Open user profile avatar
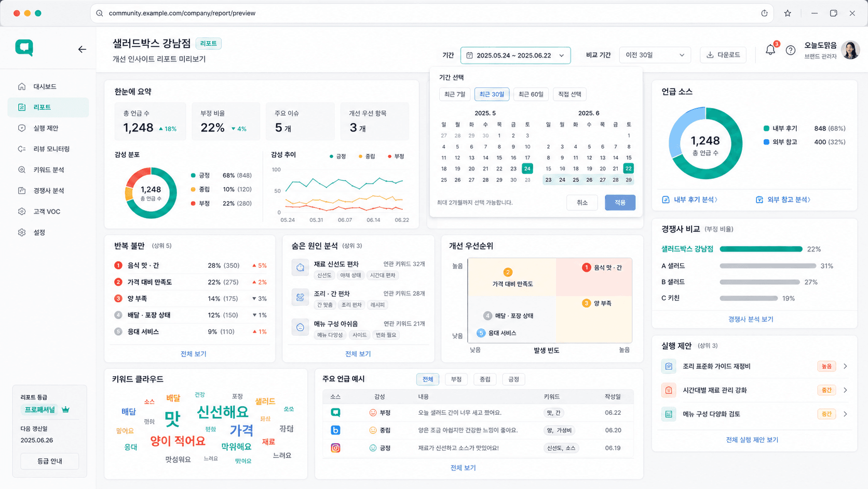This screenshot has width=868, height=489. 850,50
